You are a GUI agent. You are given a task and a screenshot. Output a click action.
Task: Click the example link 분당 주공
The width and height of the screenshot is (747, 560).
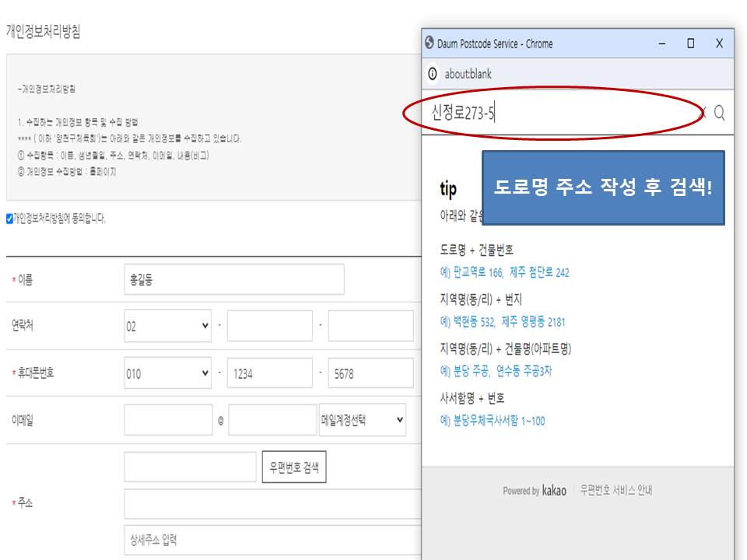(x=471, y=371)
